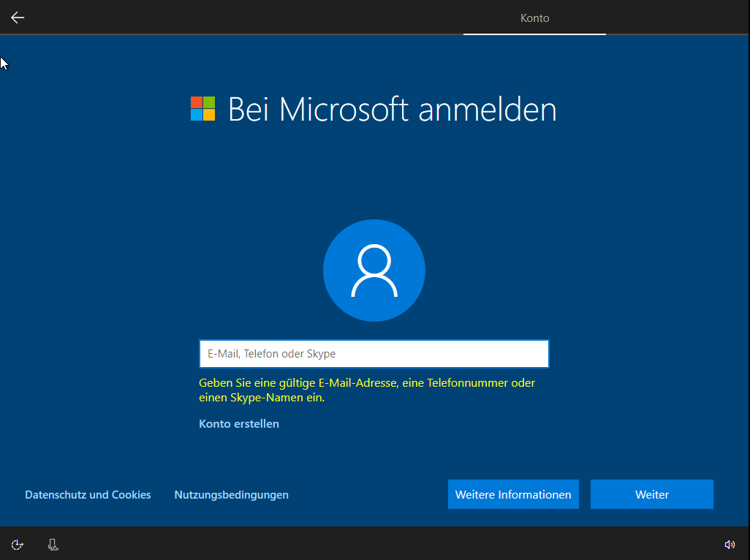This screenshot has height=560, width=750.
Task: Open Nutzungsbedingungen link
Action: [232, 494]
